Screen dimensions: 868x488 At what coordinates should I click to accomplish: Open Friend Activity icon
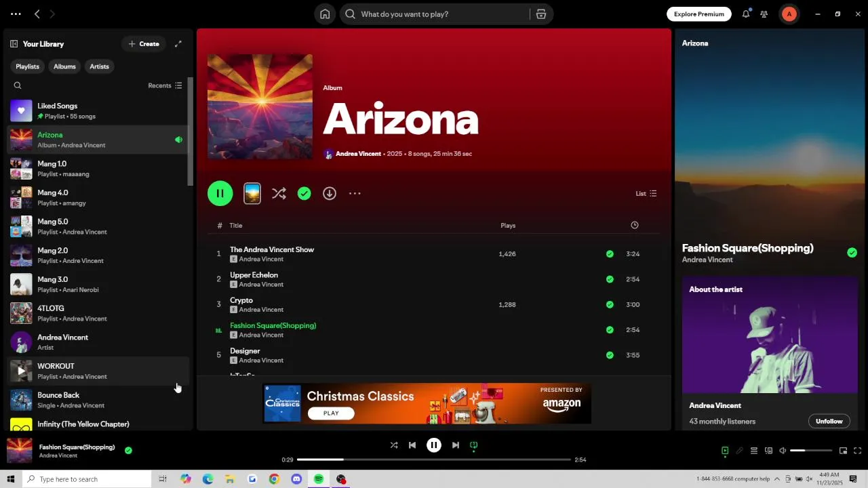(x=764, y=14)
